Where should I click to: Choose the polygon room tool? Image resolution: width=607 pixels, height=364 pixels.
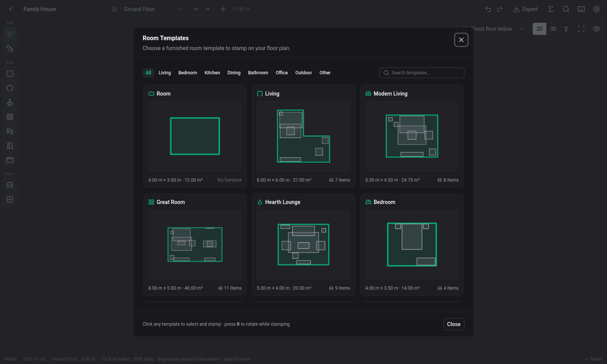[10, 88]
